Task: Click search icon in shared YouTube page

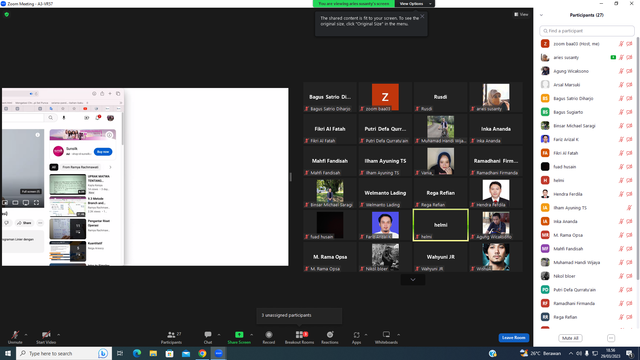Action: pos(51,118)
